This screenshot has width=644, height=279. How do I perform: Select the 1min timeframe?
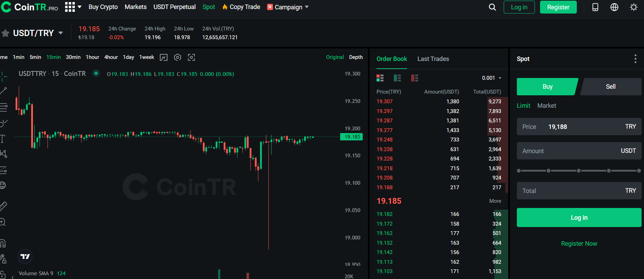pos(19,57)
